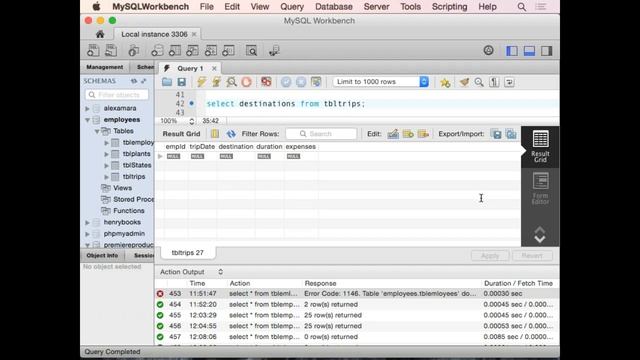Switch to the Schemas tab
This screenshot has height=360, width=640.
142,67
